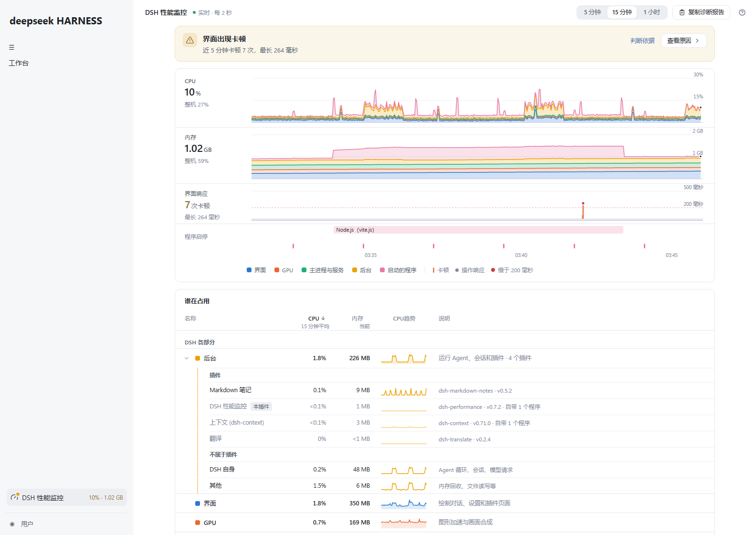Open the 用户 entry in sidebar

tap(67, 524)
